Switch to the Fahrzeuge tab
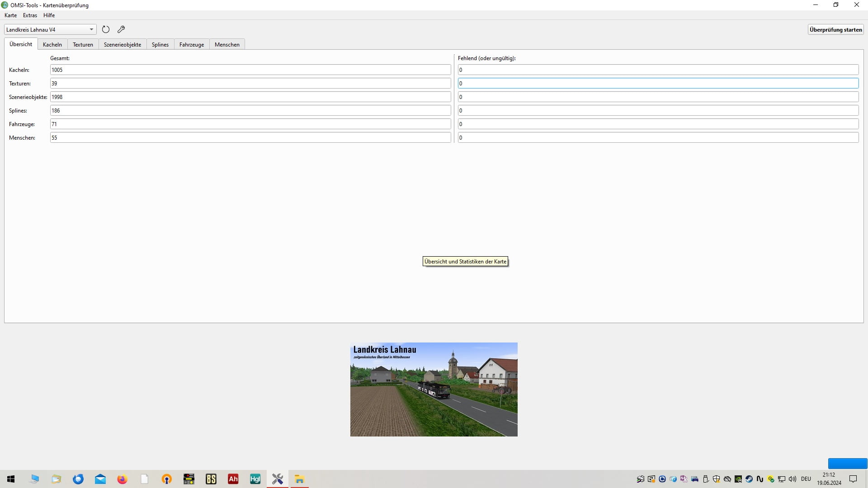 192,44
